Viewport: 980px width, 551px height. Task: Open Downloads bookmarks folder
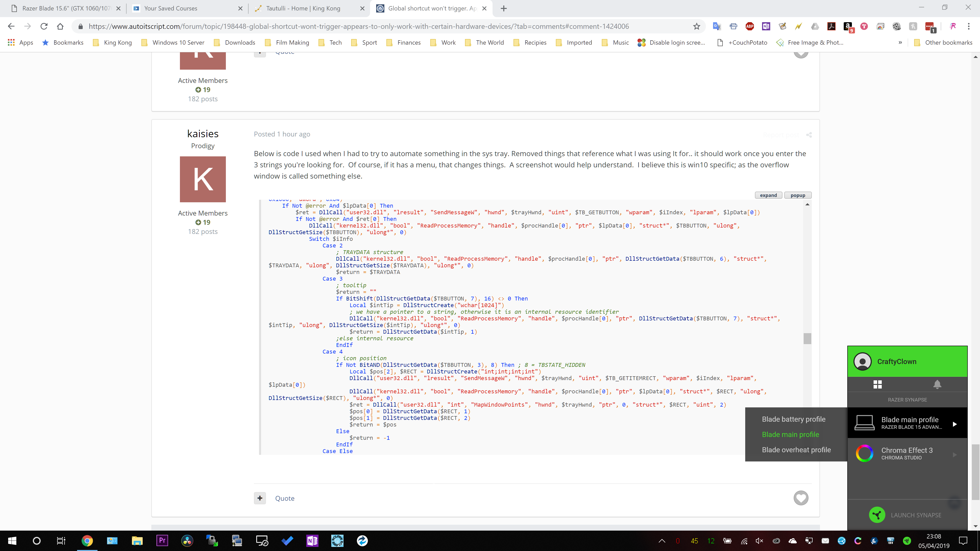coord(235,43)
